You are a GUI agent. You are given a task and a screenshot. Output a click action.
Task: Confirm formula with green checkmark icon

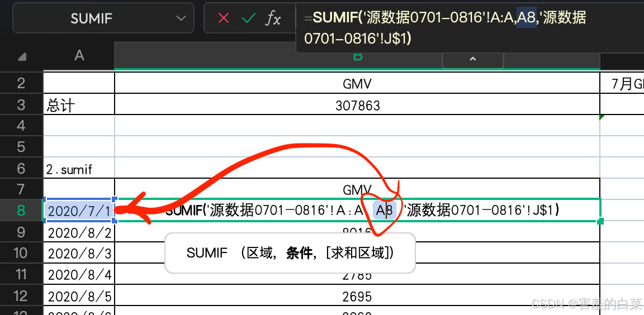tap(248, 18)
